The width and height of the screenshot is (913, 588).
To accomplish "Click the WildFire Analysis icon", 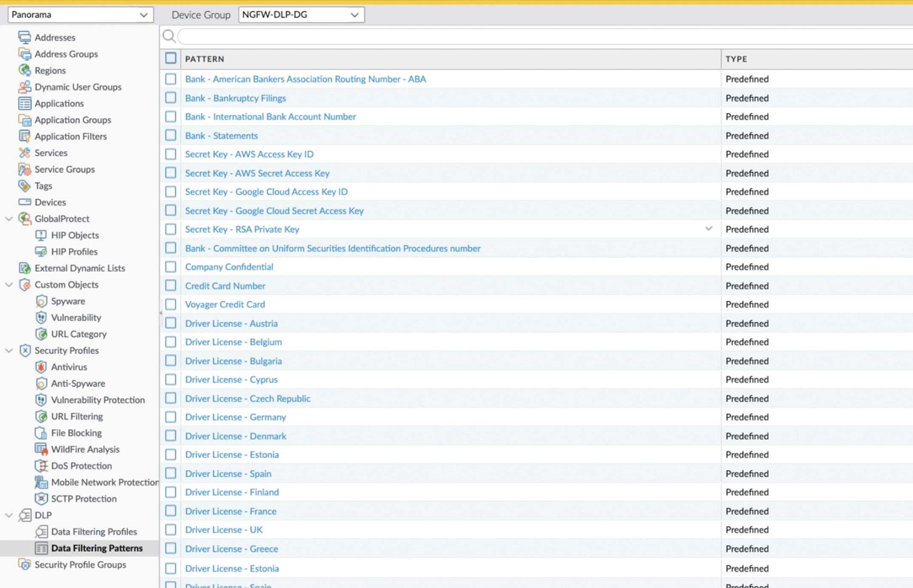I will [x=41, y=449].
